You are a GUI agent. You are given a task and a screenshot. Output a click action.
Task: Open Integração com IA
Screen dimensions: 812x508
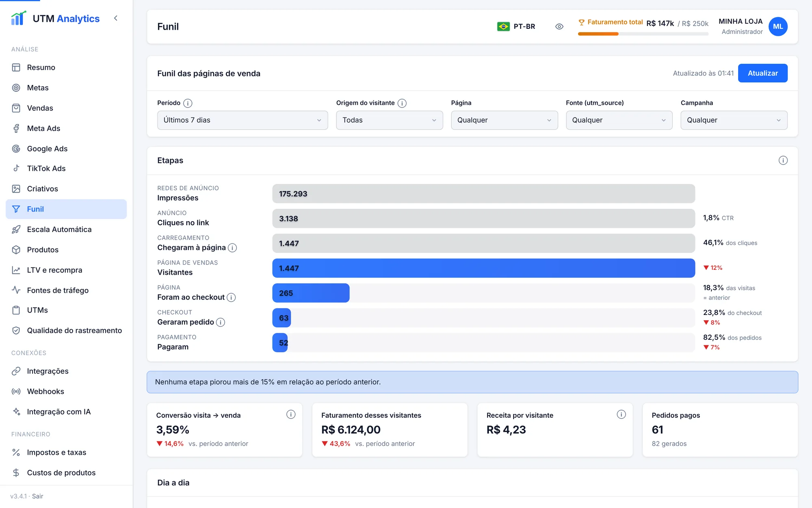tap(66, 412)
